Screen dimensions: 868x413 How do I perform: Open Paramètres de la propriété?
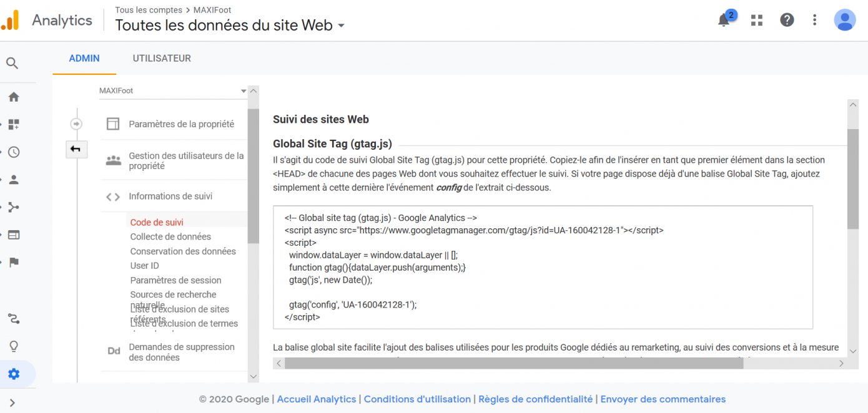pyautogui.click(x=181, y=124)
